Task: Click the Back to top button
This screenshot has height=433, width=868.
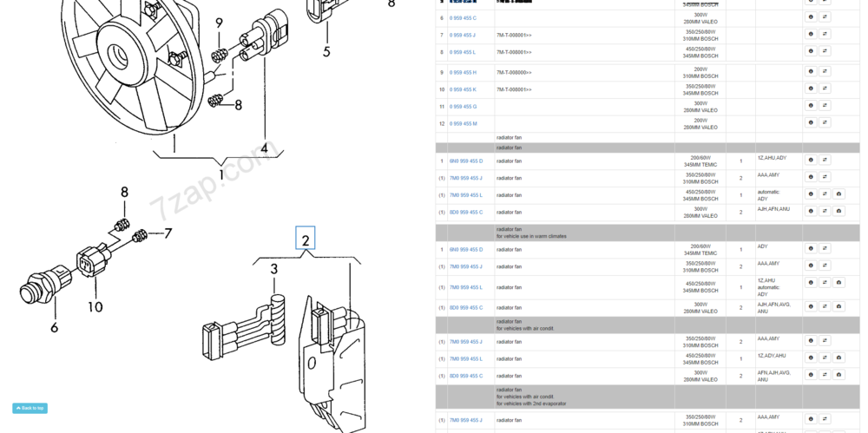Action: click(x=30, y=408)
